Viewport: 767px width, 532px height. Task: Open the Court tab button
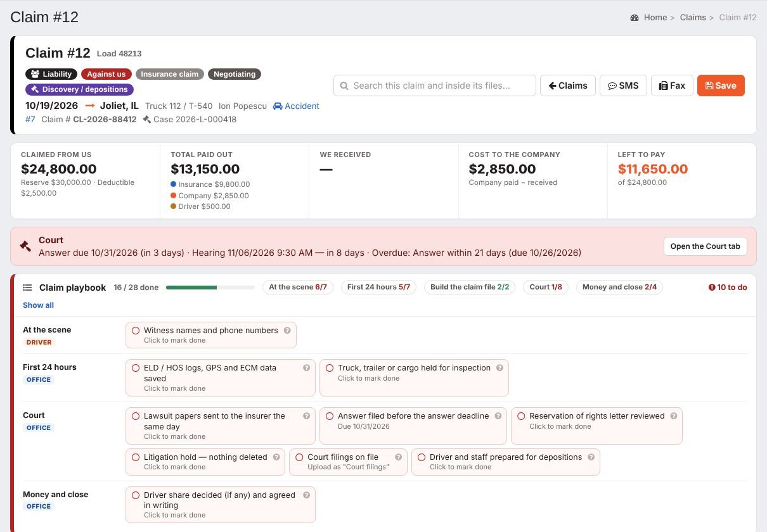pyautogui.click(x=706, y=246)
